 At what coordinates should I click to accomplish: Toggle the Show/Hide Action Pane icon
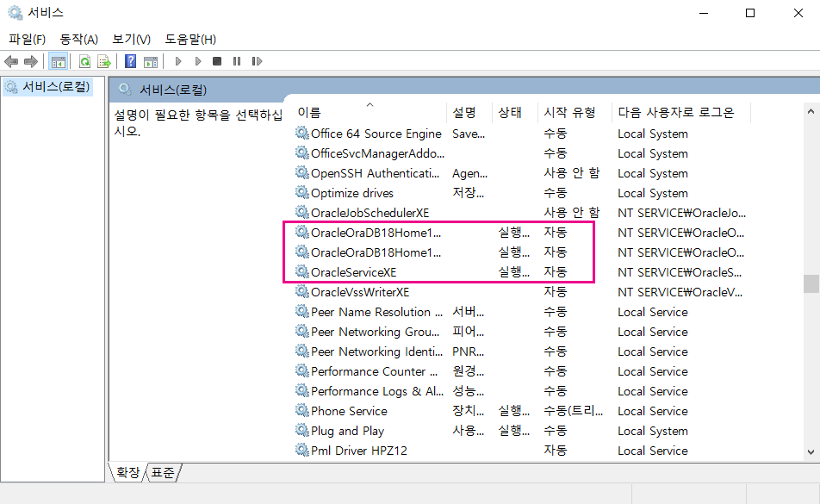point(151,62)
